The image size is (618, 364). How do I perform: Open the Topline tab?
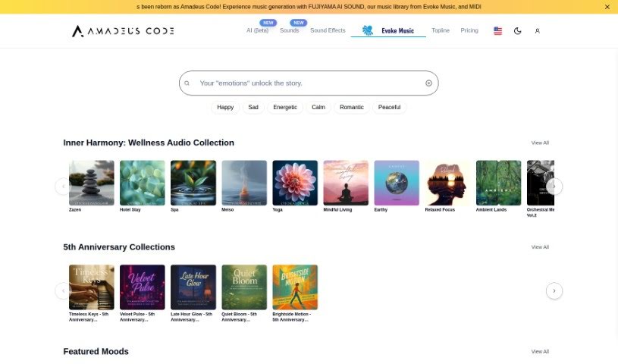pos(441,30)
